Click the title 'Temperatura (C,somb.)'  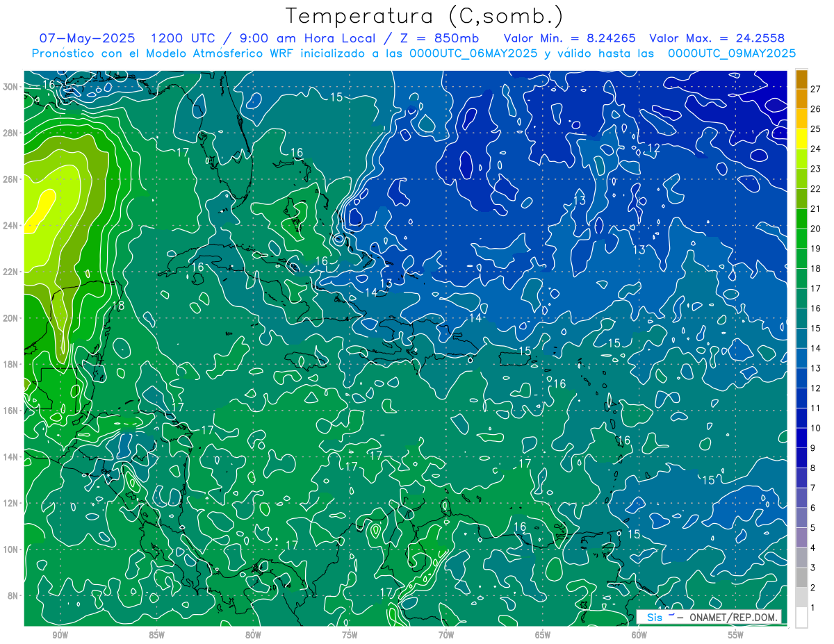(x=424, y=16)
